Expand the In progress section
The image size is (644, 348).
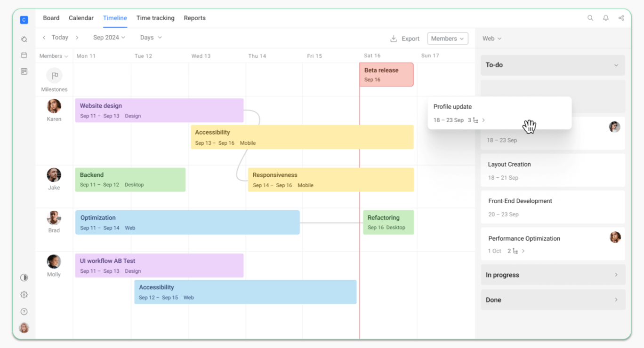point(553,275)
